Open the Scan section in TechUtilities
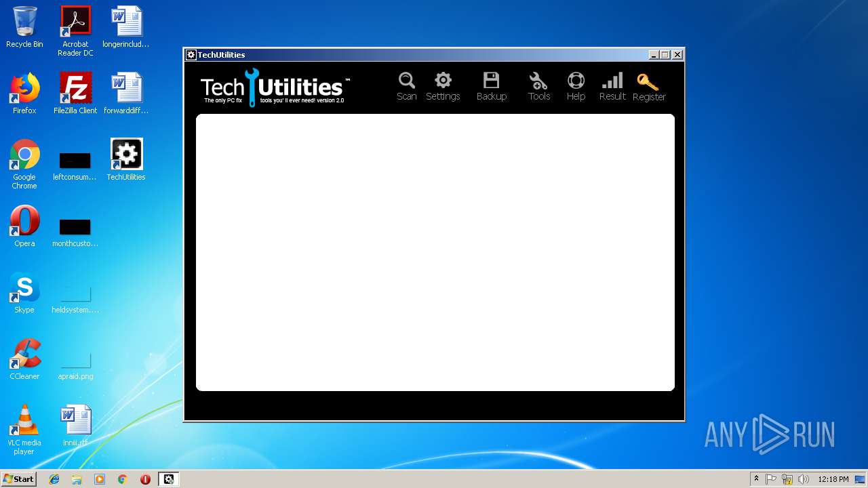 [x=407, y=87]
